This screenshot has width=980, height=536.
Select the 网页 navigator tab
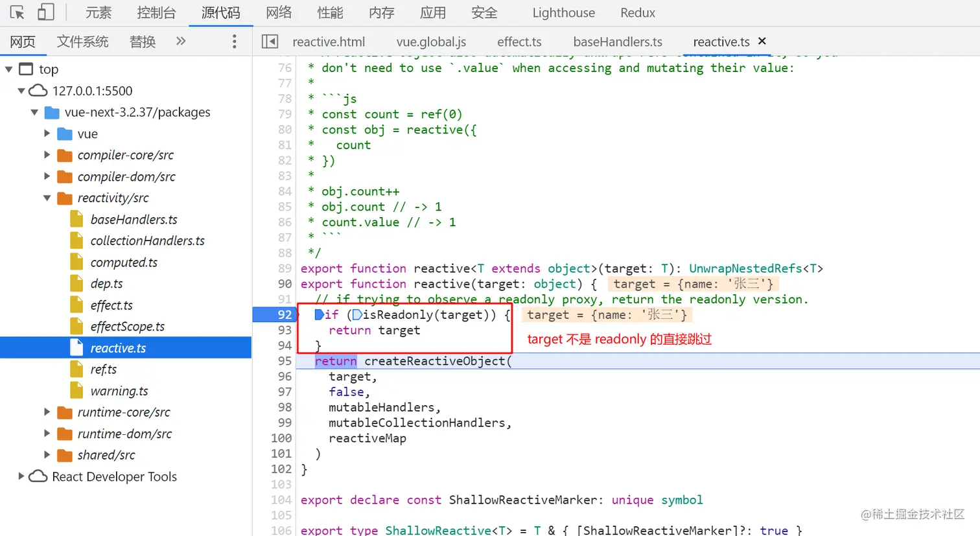[x=23, y=41]
